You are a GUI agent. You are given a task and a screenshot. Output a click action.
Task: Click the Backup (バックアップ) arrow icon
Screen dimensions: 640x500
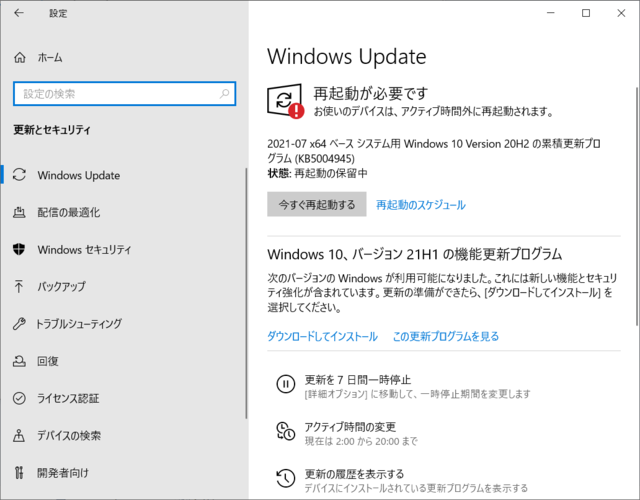pos(19,287)
